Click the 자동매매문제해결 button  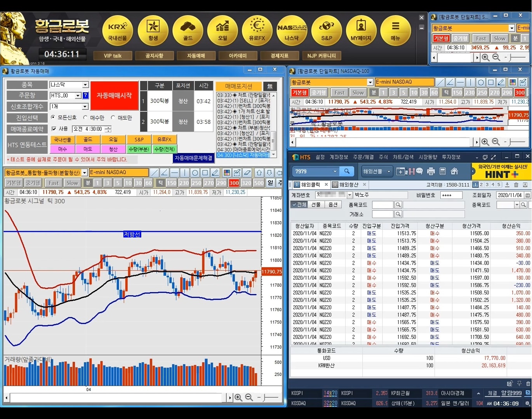[193, 158]
